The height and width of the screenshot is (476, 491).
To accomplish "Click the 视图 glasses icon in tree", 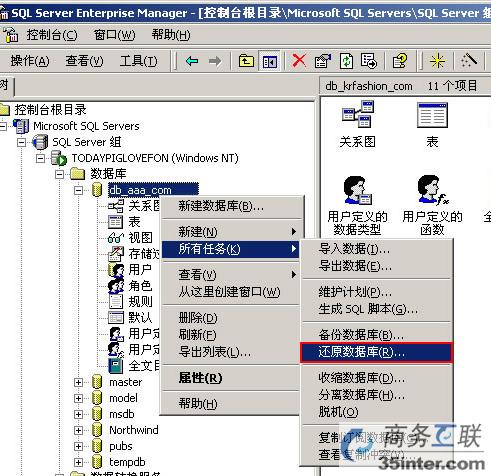I will [x=116, y=238].
